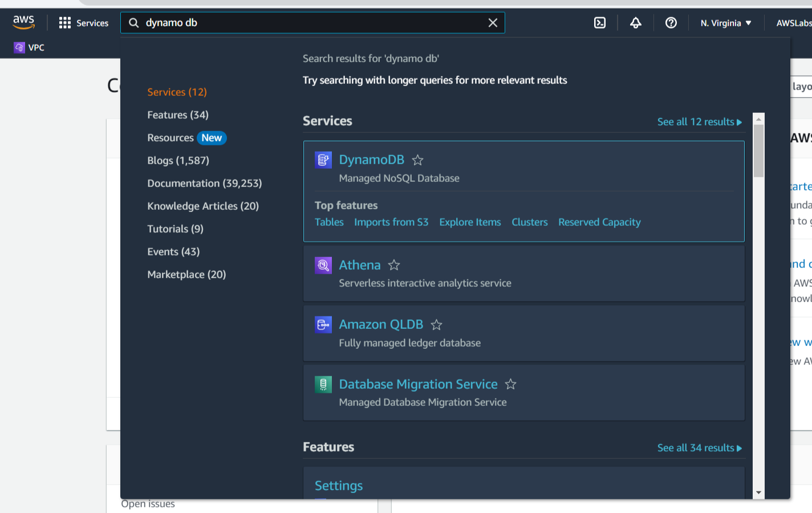See all 12 services results
Viewport: 812px width, 513px height.
700,122
